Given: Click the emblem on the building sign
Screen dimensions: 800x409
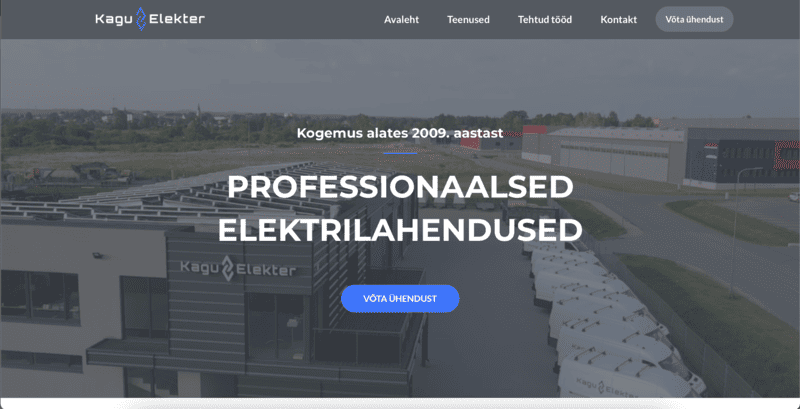Looking at the screenshot, I should pyautogui.click(x=230, y=269).
